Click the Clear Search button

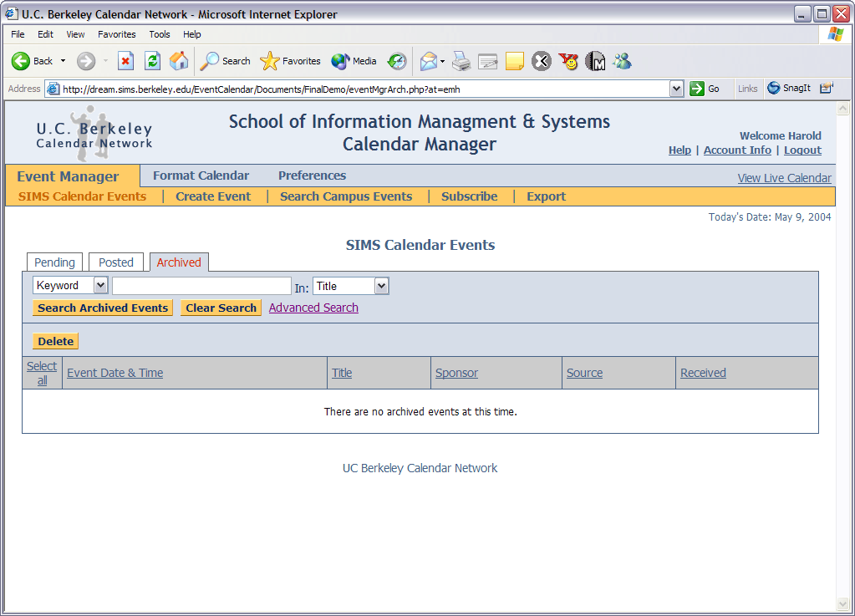click(221, 308)
